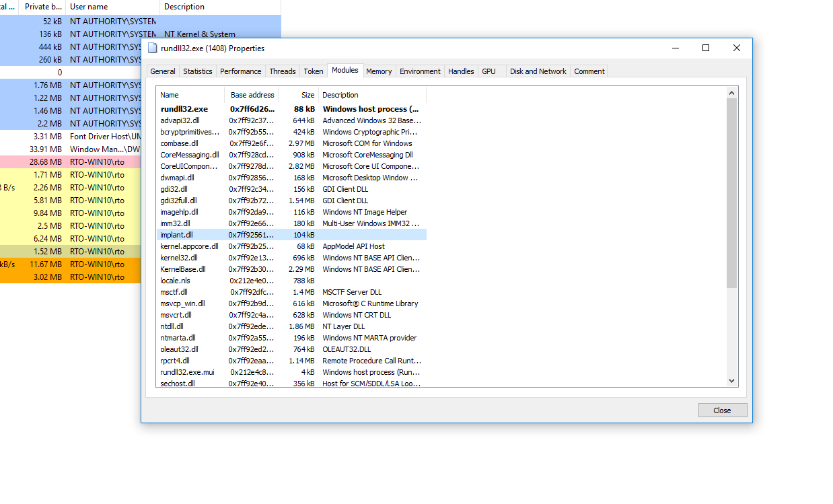The image size is (833, 504).
Task: Click the module list scroll down arrow
Action: pyautogui.click(x=732, y=381)
